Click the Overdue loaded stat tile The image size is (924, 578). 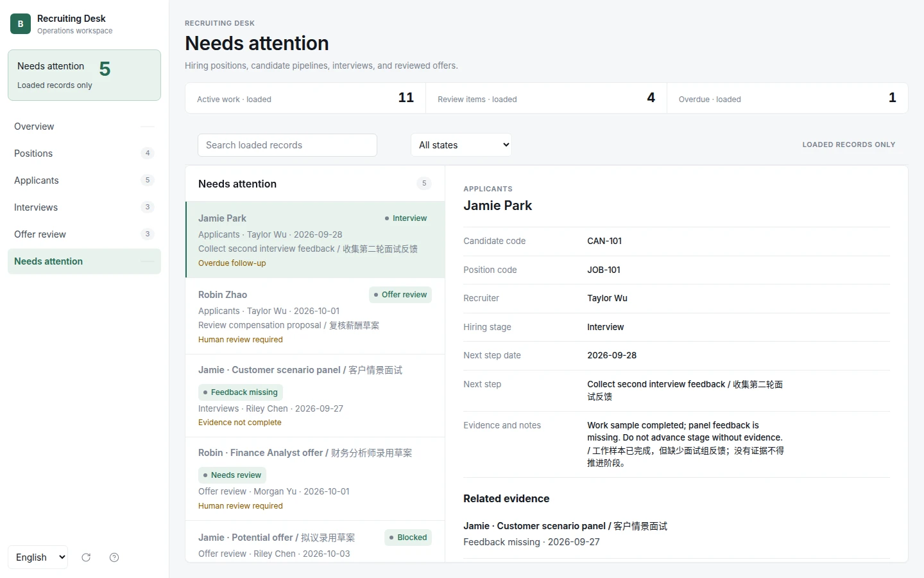pyautogui.click(x=787, y=98)
